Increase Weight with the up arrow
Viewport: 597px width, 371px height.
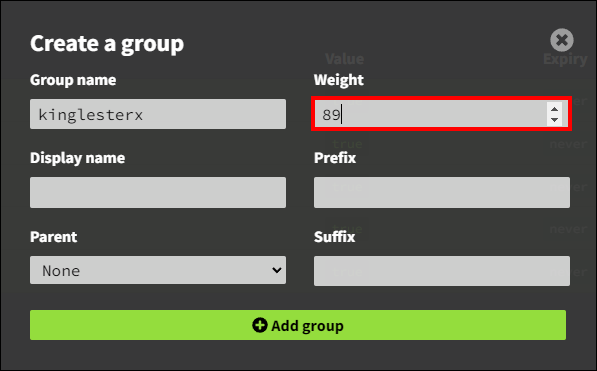coord(554,109)
